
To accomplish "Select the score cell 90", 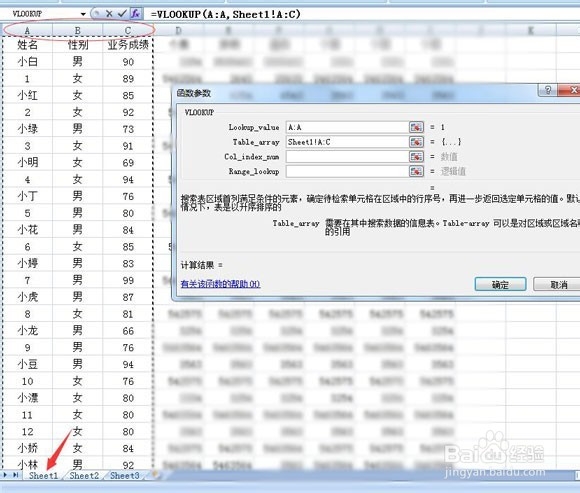I will tap(128, 62).
